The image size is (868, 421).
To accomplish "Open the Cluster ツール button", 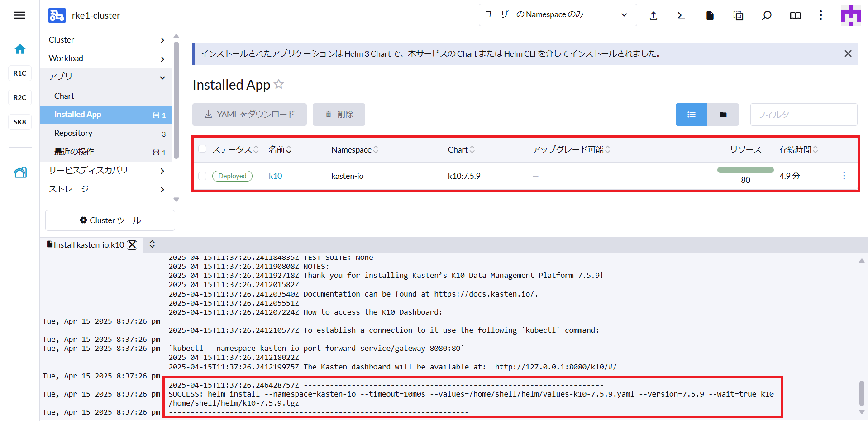I will 110,220.
